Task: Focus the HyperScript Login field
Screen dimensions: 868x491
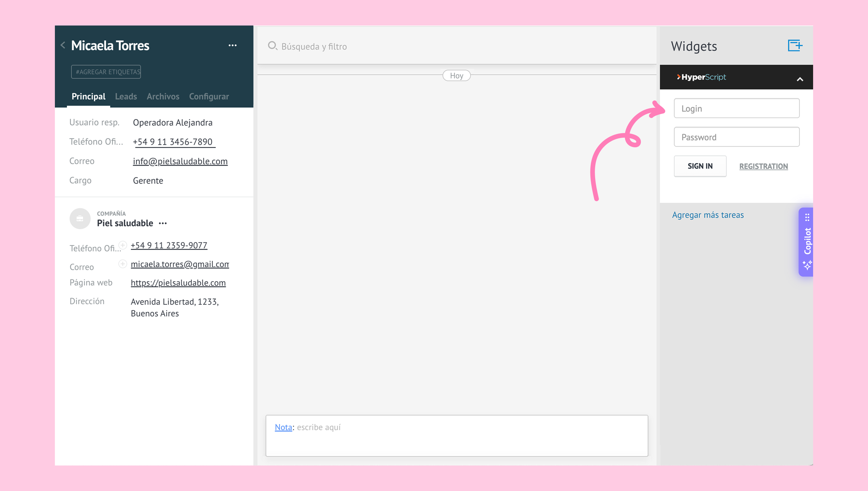Action: coord(737,109)
